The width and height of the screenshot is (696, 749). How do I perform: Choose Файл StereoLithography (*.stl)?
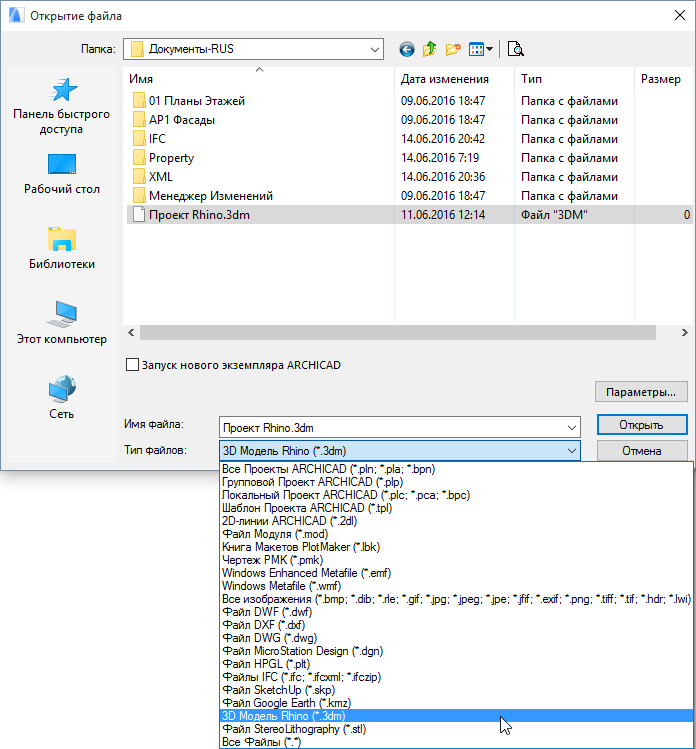456,729
